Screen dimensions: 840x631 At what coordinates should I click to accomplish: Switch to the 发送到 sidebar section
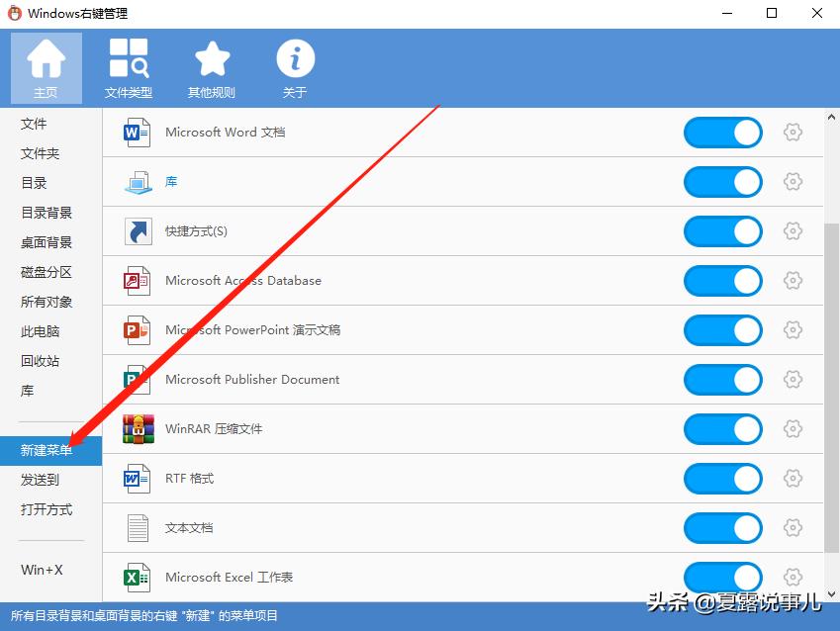[44, 479]
